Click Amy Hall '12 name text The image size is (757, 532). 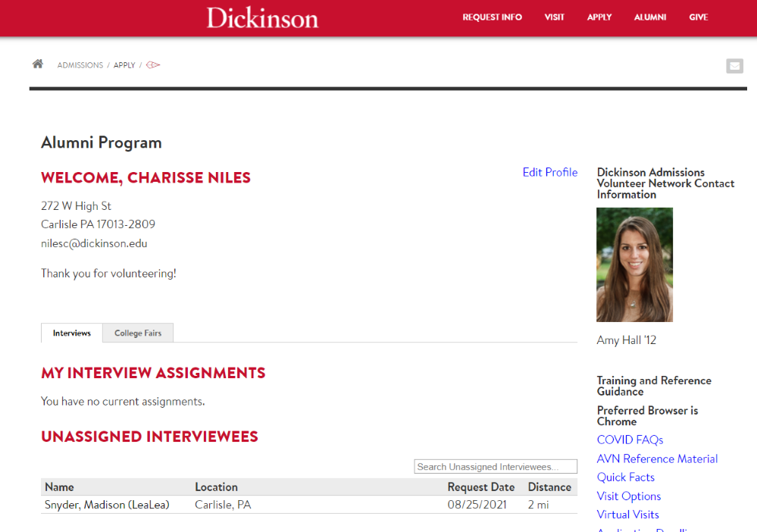626,340
